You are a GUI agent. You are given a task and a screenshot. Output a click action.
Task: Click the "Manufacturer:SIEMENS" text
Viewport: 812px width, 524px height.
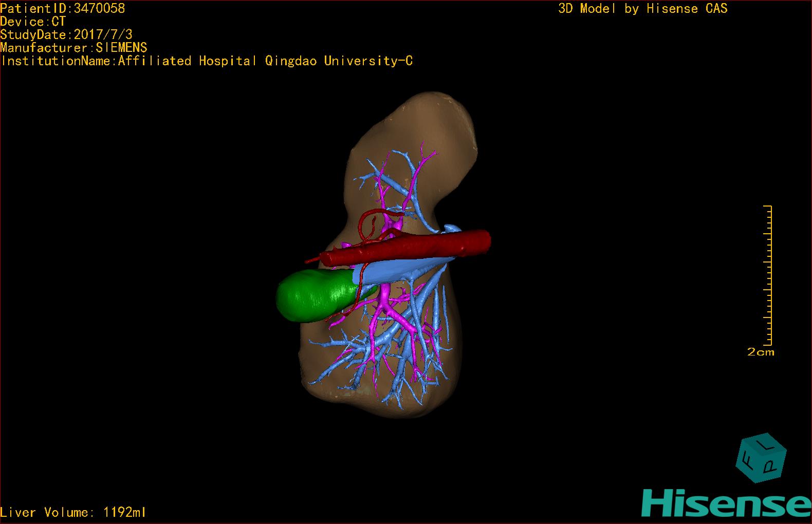point(74,48)
